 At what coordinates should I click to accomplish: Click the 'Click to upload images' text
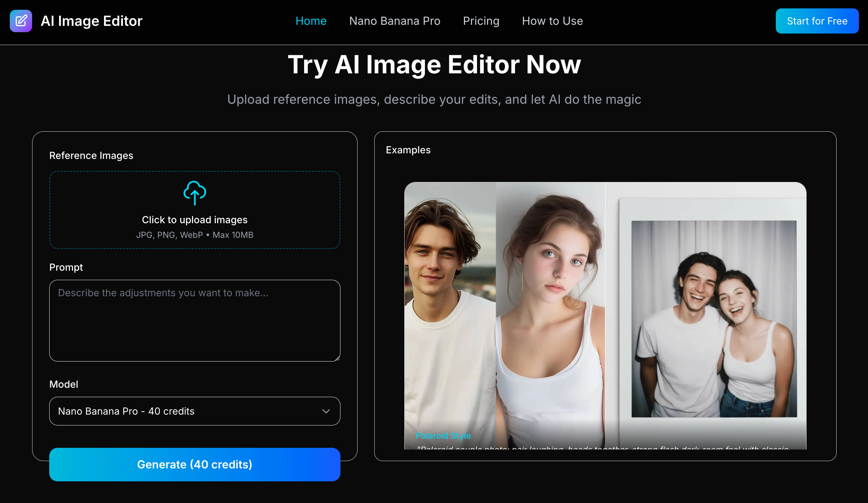click(194, 220)
